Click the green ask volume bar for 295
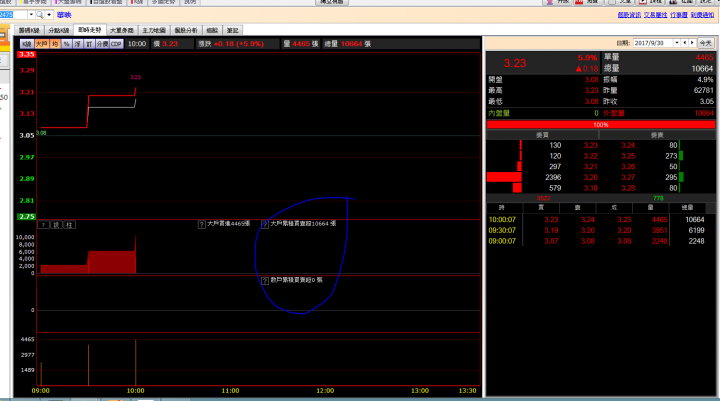This screenshot has width=720, height=401. (x=681, y=177)
